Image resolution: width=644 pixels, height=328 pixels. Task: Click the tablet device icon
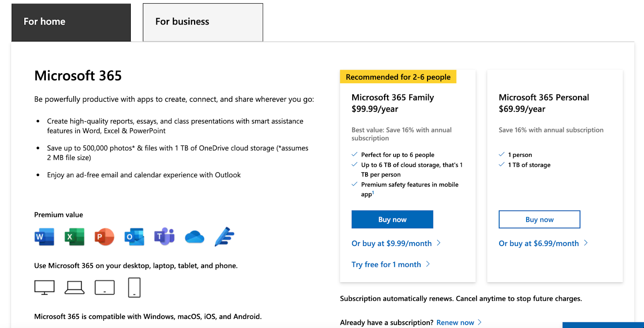[105, 287]
